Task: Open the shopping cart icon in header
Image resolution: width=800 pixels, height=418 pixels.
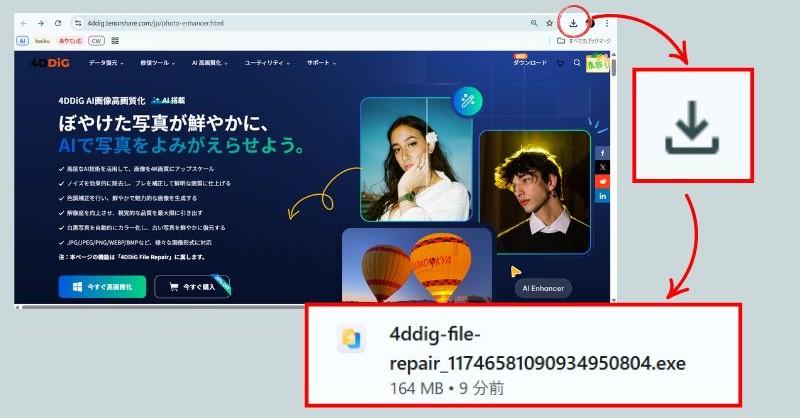Action: tap(560, 63)
